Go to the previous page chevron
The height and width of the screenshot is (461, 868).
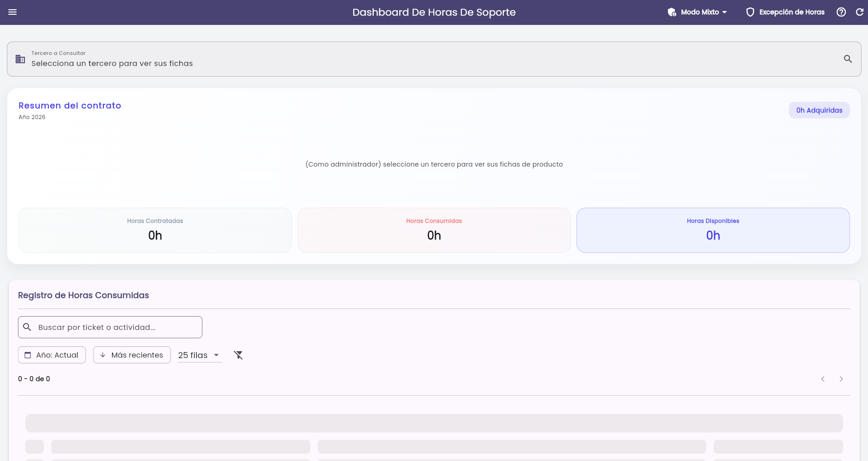823,379
